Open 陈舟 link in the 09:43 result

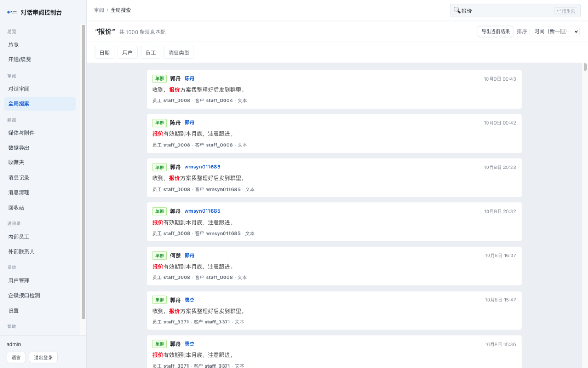[x=189, y=79]
